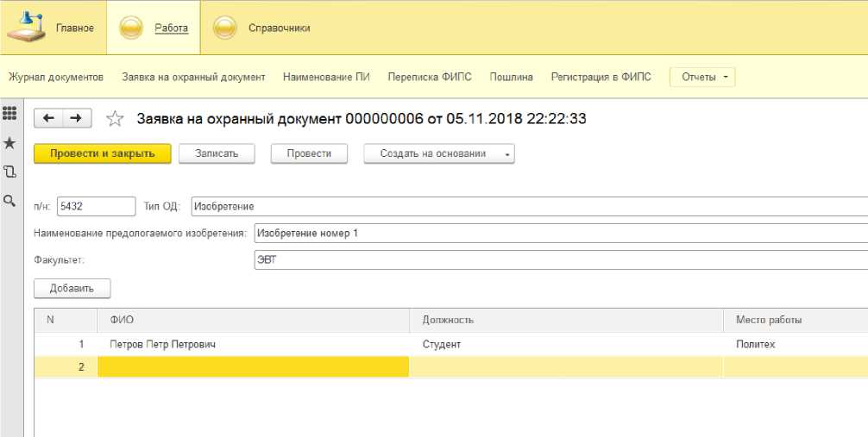
Task: Open Переписка ФИПС
Action: [x=430, y=77]
